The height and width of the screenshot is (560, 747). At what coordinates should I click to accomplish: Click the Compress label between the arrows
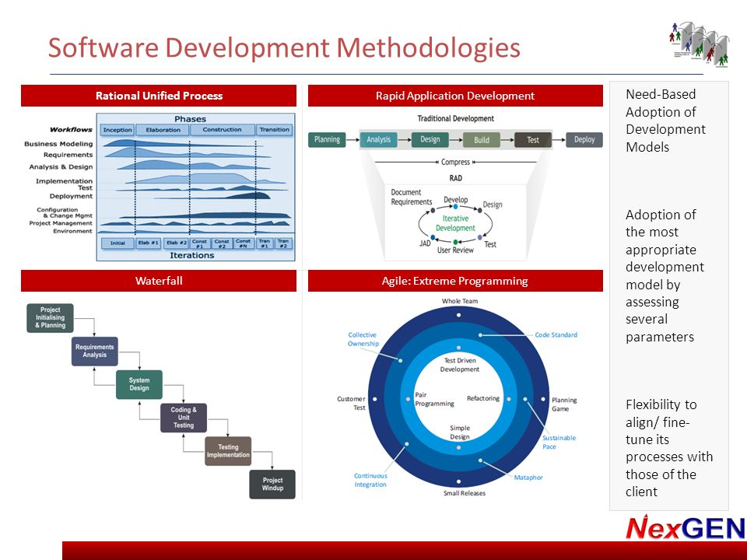[x=455, y=162]
